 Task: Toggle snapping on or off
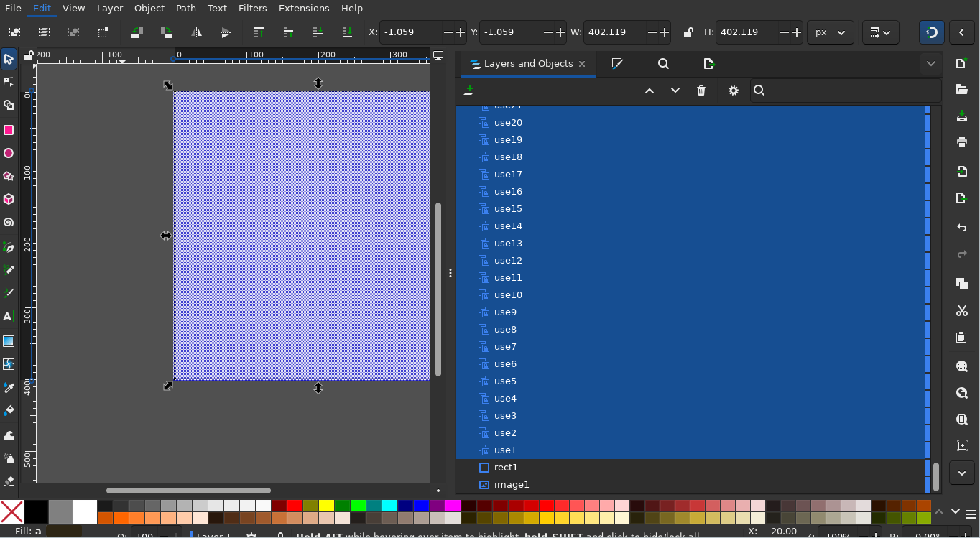[931, 32]
